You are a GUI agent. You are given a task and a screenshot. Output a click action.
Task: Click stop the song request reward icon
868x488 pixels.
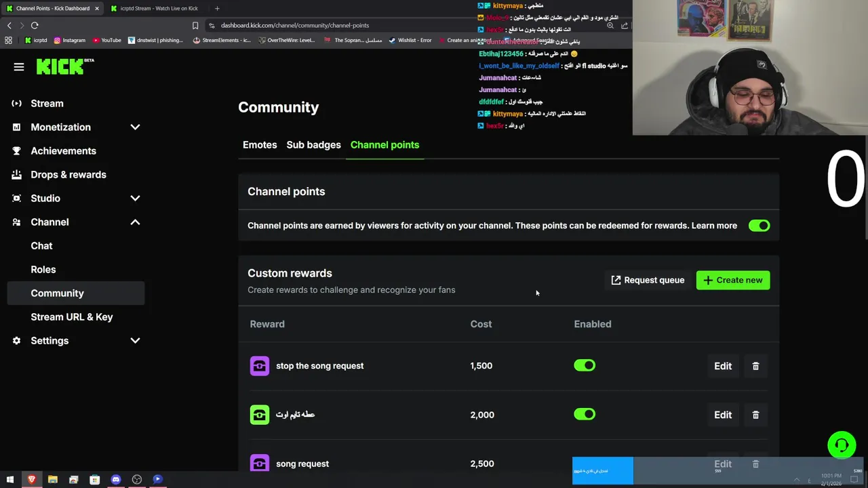(x=260, y=366)
